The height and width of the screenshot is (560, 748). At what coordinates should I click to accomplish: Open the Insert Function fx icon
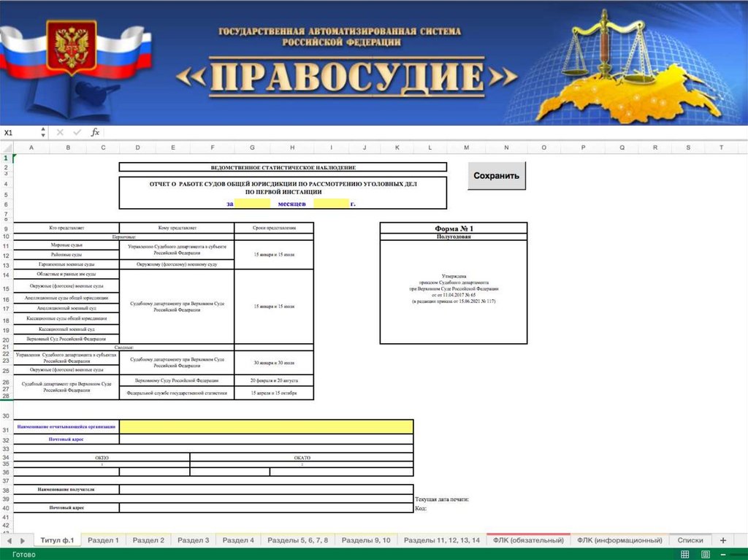click(95, 132)
